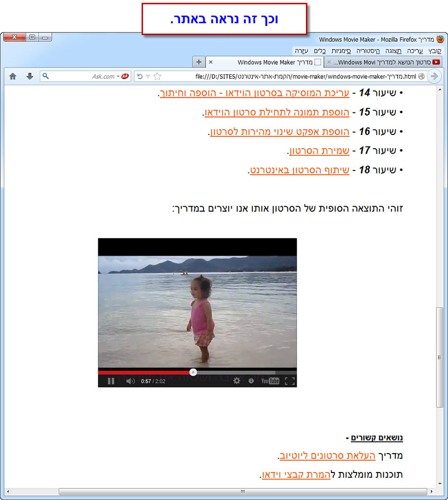This screenshot has width=448, height=500.
Task: Click the window title 'Windows Movie Maker - Mozilla Firefox'
Action: [x=368, y=40]
